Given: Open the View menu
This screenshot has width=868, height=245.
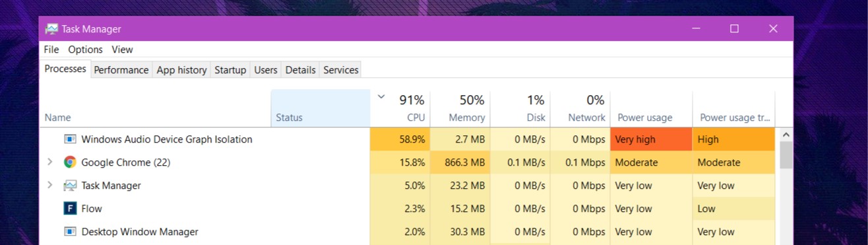Looking at the screenshot, I should [122, 50].
